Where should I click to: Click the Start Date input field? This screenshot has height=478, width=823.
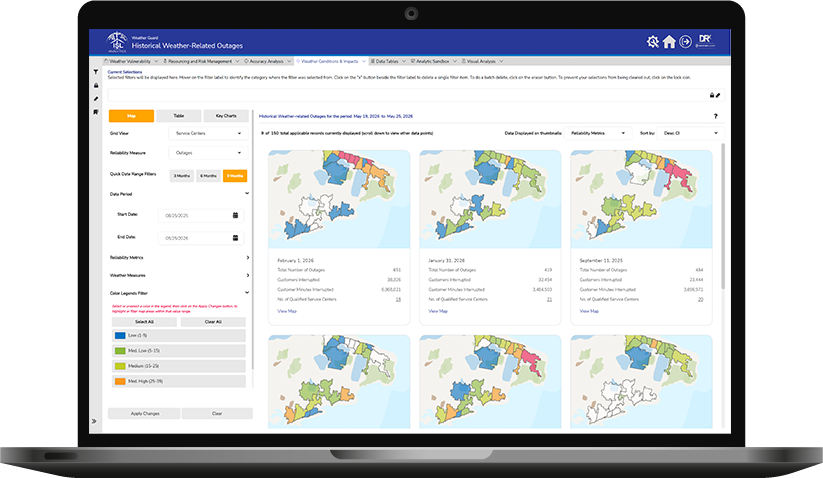(x=201, y=216)
